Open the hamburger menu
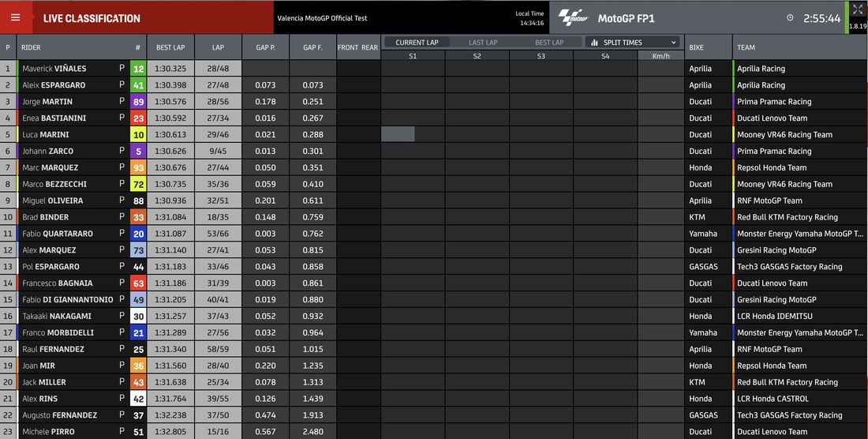Screen dimensions: 868x439 pyautogui.click(x=16, y=17)
